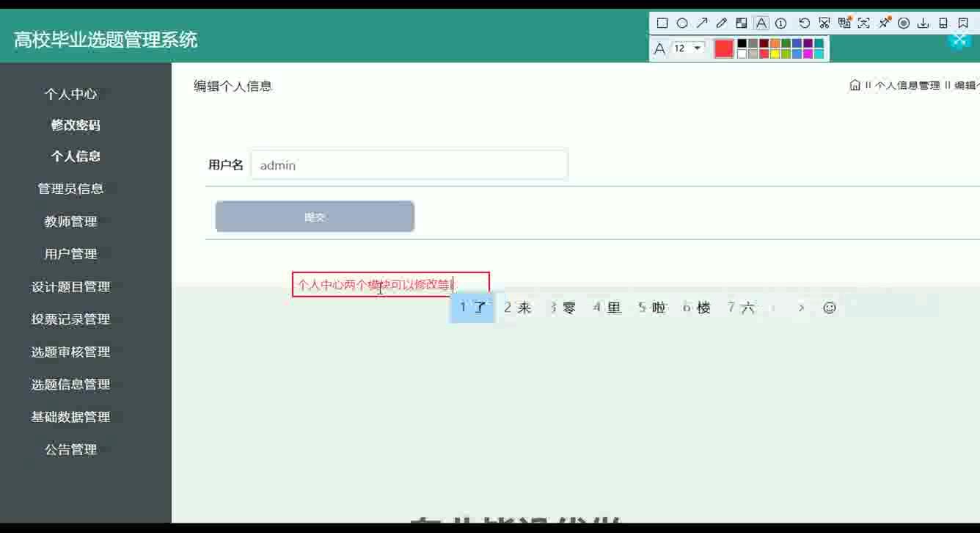The width and height of the screenshot is (980, 533).
Task: Click the scissors screenshot tool
Action: click(824, 23)
